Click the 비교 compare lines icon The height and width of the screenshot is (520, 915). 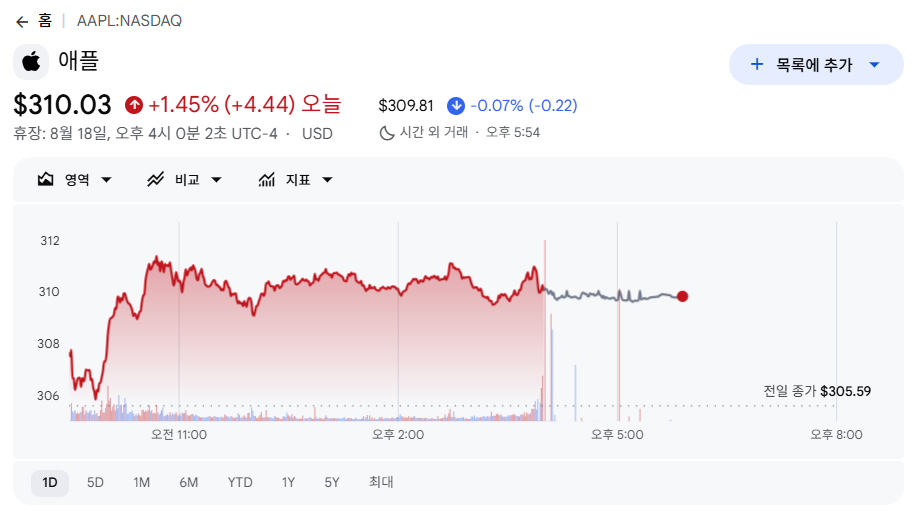click(155, 179)
